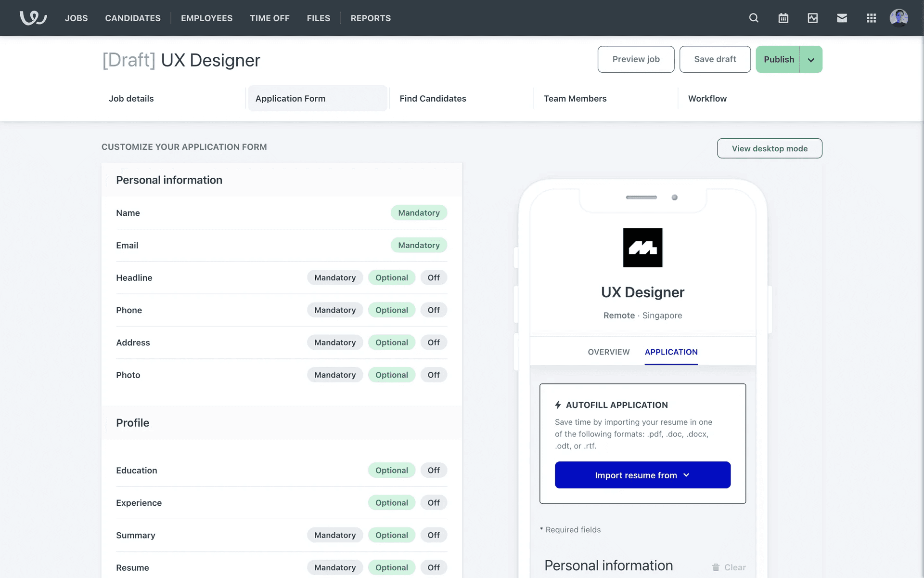Open the mail inbox icon
This screenshot has height=578, width=924.
tap(842, 18)
